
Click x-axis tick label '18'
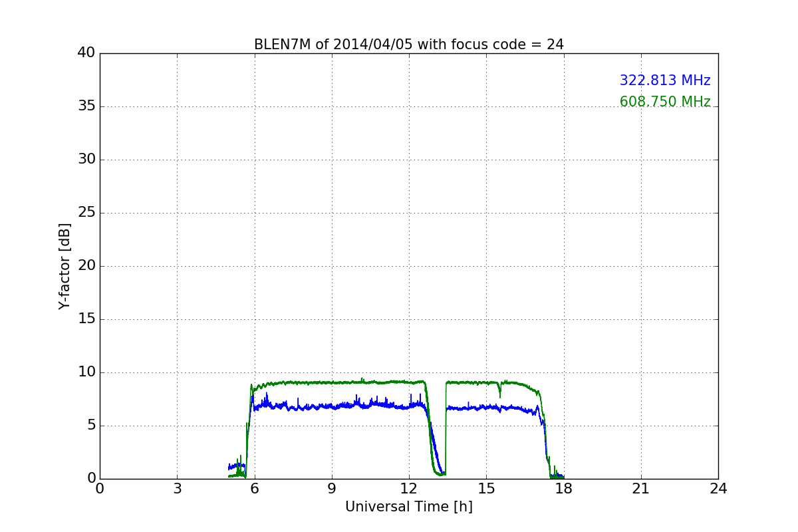564,489
